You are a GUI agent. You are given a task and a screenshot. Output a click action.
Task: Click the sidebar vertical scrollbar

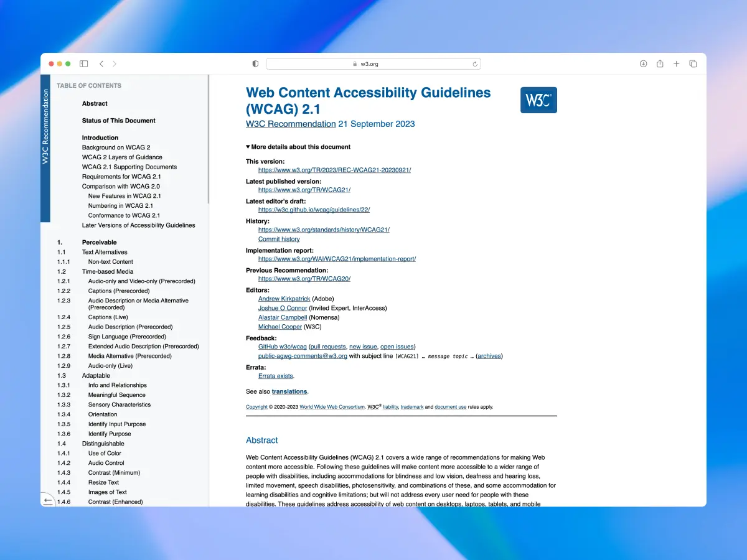point(208,140)
